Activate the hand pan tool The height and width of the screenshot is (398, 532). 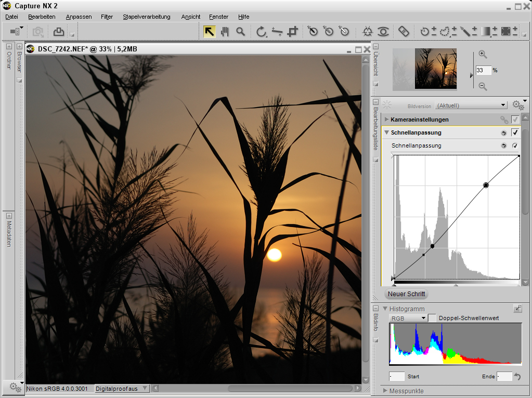225,31
